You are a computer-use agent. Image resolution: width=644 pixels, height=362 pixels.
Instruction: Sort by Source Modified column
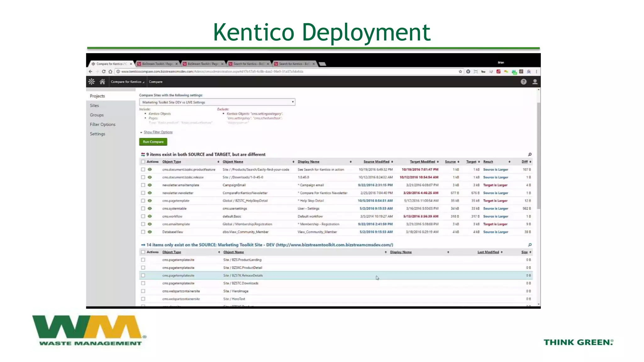tap(376, 162)
